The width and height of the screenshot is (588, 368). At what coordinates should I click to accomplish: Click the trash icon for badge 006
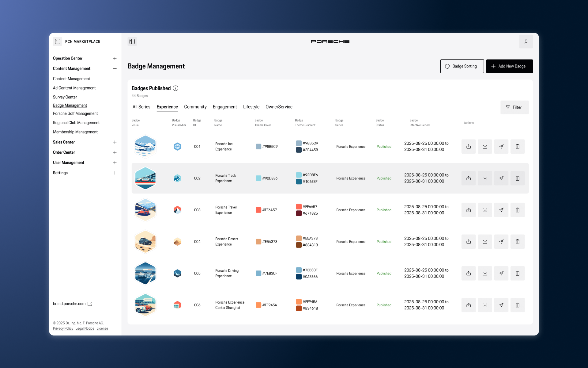(x=517, y=305)
